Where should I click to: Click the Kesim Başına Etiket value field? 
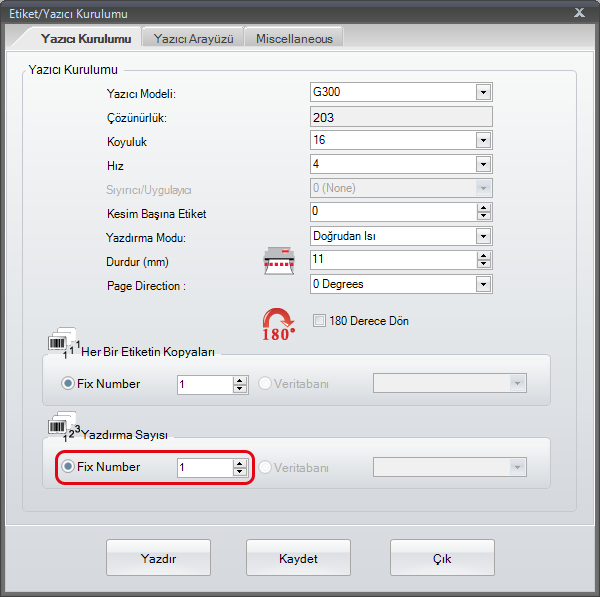[x=392, y=212]
